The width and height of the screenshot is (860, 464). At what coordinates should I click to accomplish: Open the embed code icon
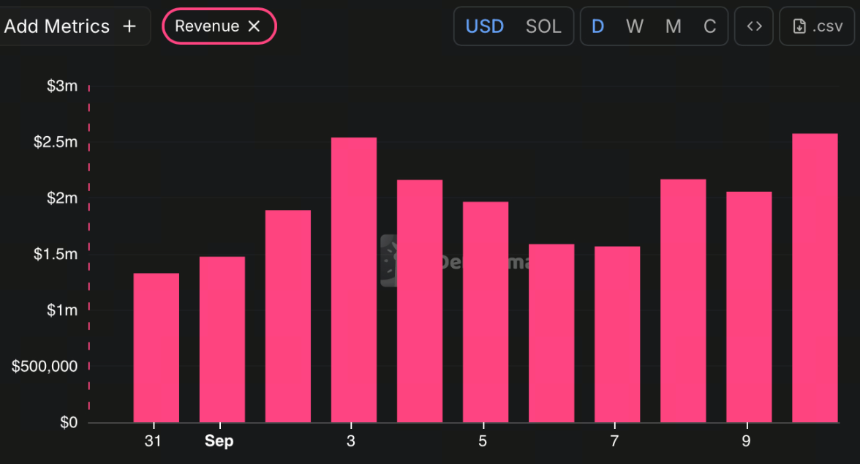pos(754,26)
